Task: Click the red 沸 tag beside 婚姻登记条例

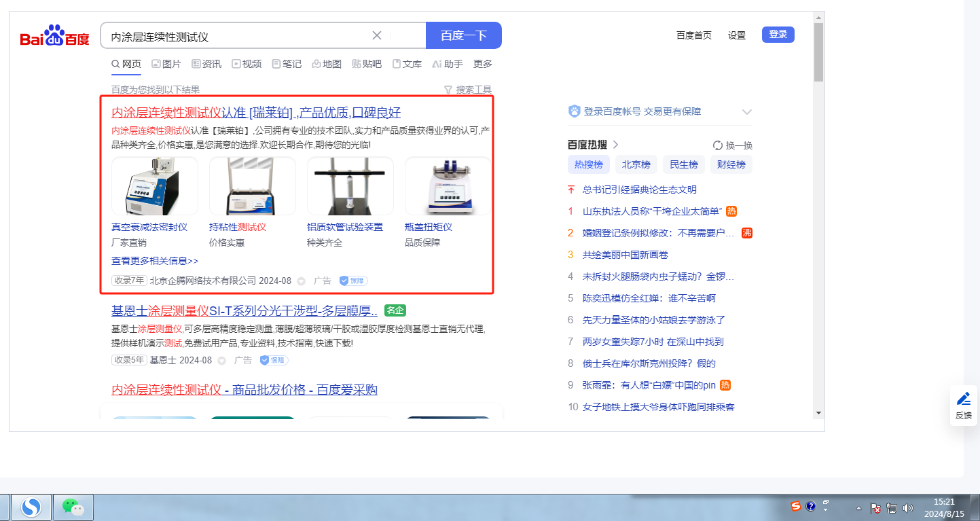Action: pyautogui.click(x=746, y=233)
